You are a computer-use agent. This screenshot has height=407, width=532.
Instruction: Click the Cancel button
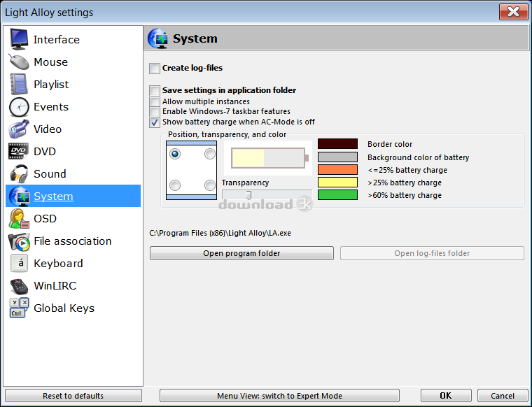503,396
